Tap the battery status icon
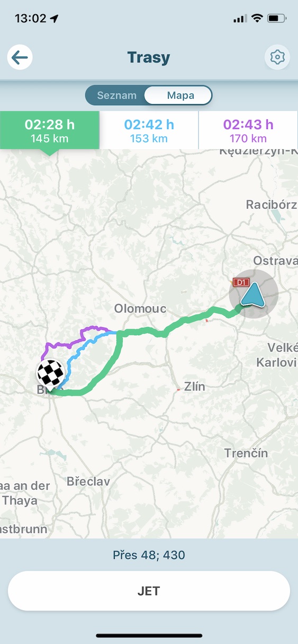Screen dimensions: 298x644 pyautogui.click(x=276, y=19)
